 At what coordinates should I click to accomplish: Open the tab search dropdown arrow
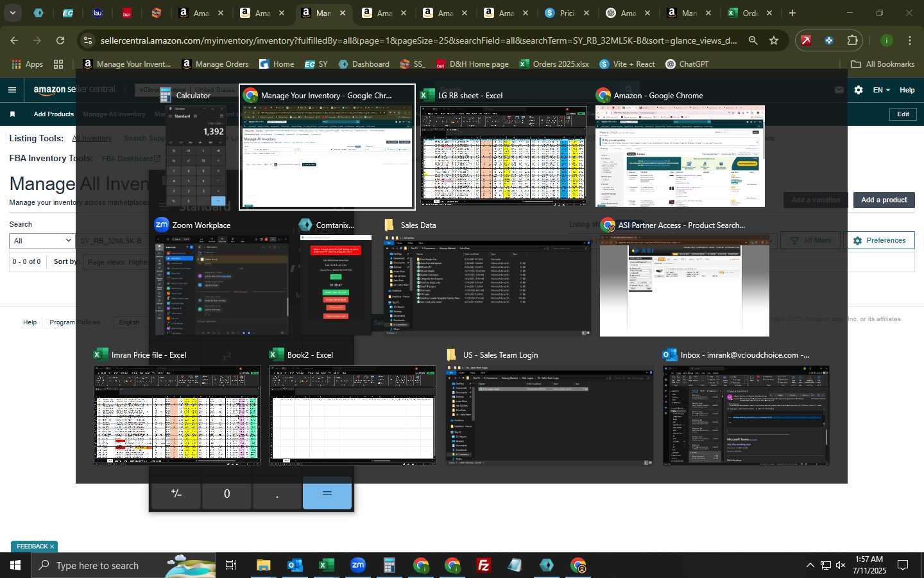pos(12,13)
